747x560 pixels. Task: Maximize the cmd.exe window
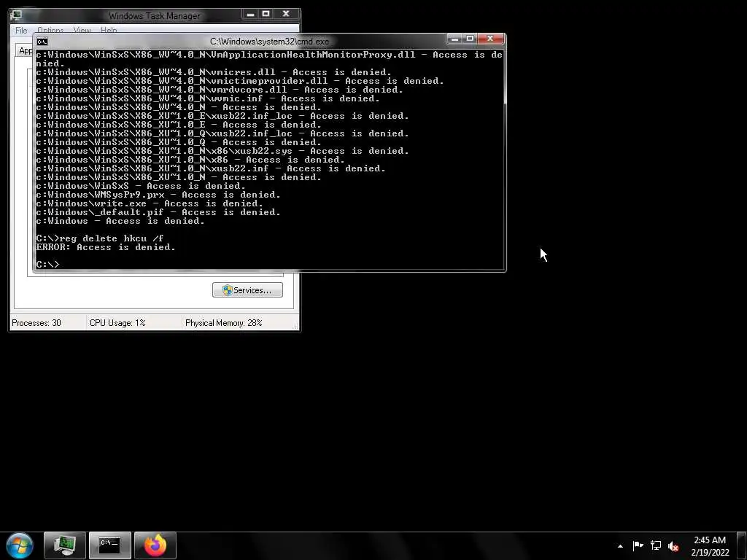tap(470, 39)
